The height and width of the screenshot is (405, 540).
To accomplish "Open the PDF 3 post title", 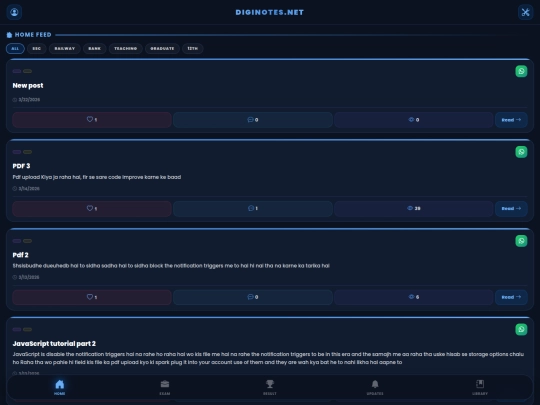I will pyautogui.click(x=21, y=166).
